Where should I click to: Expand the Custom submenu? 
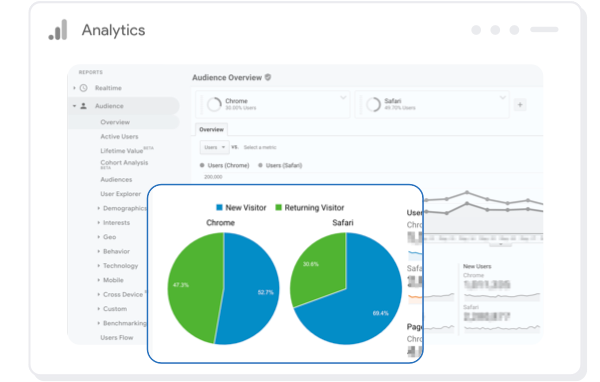click(98, 309)
